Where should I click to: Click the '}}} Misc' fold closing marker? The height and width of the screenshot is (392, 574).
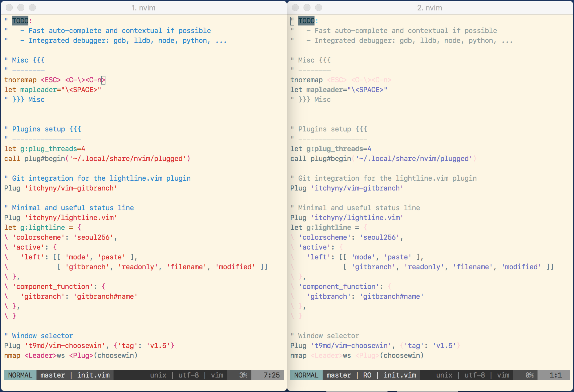[25, 99]
